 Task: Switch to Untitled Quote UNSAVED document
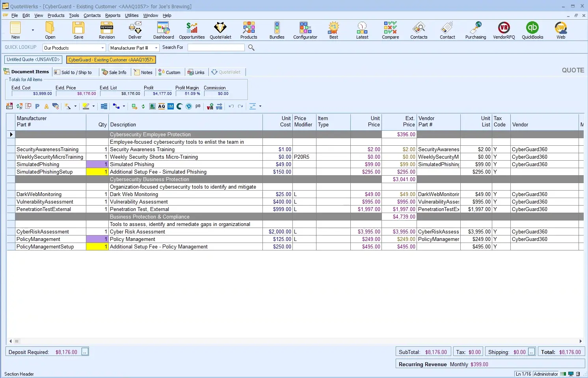[x=33, y=59]
